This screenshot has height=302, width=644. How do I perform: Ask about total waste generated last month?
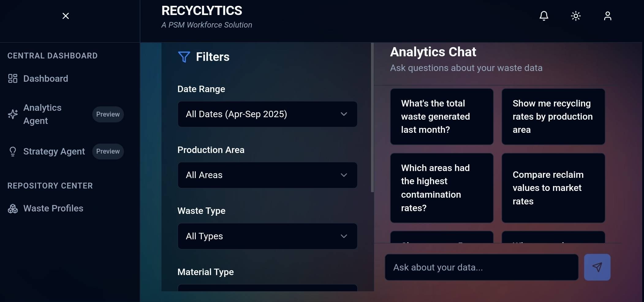coord(441,117)
